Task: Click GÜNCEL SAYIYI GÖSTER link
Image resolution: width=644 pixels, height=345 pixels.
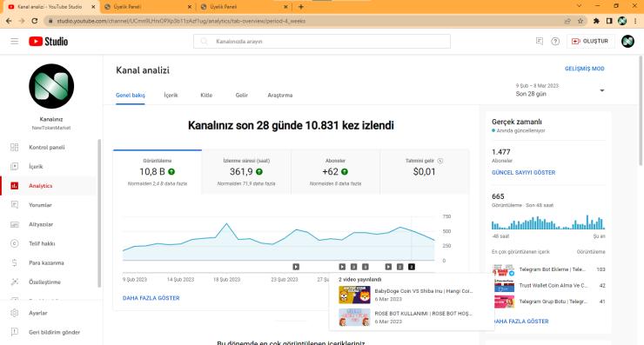Action: coord(523,173)
